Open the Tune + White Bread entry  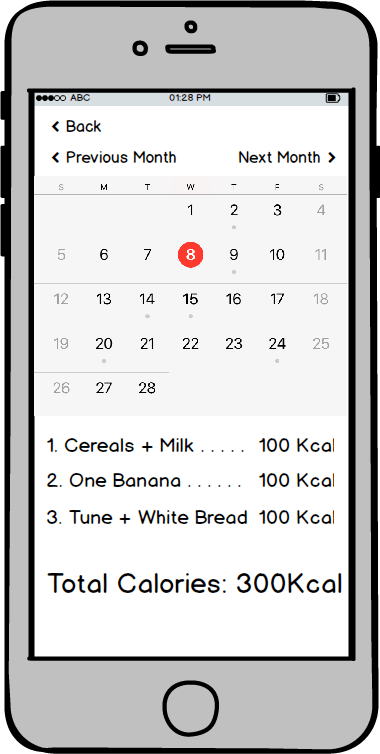[190, 517]
